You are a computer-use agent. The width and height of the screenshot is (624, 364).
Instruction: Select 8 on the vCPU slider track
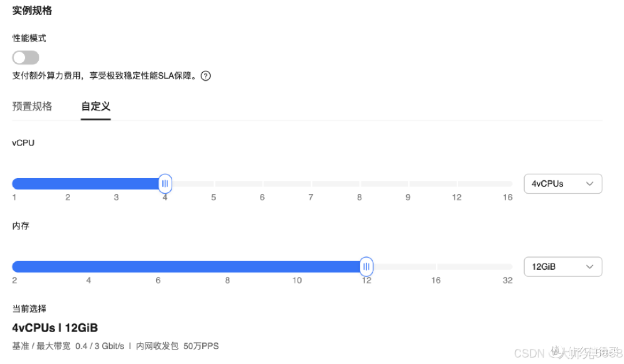[x=359, y=183]
